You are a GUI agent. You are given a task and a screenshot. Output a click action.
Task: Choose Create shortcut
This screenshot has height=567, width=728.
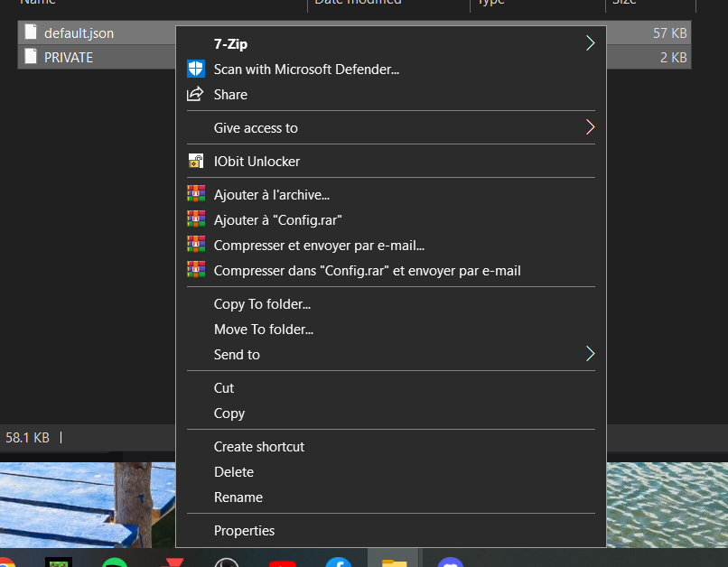tap(391, 446)
